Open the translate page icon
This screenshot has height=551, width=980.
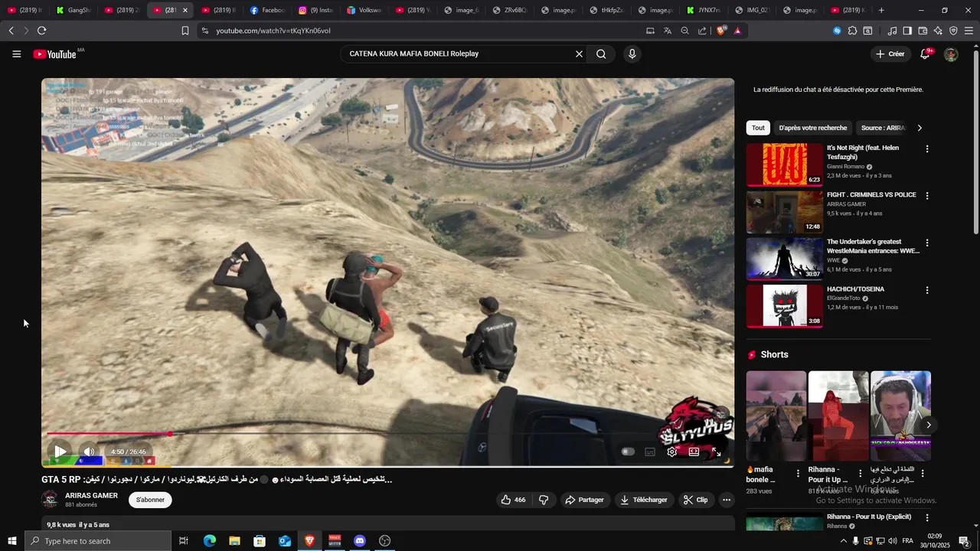coord(668,31)
